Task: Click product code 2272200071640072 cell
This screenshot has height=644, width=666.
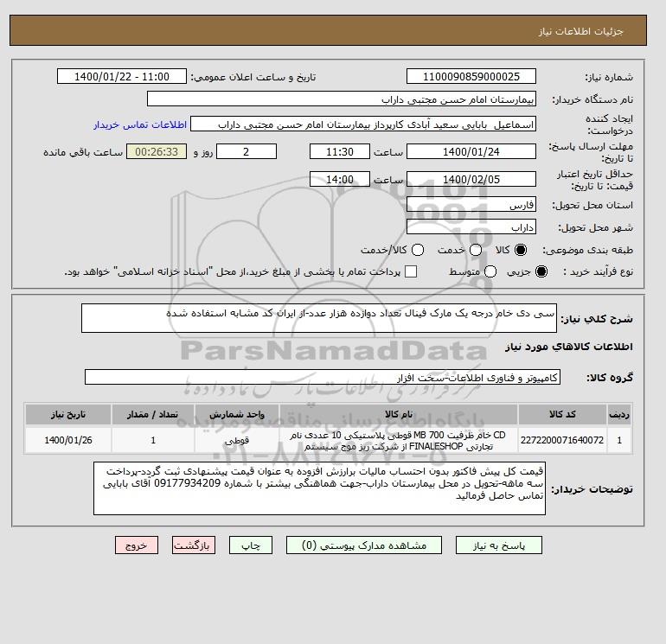Action: coord(562,440)
